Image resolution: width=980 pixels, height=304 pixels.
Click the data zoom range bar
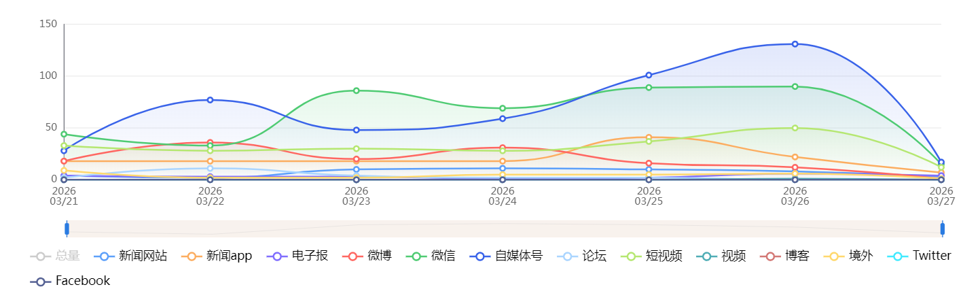(x=504, y=229)
